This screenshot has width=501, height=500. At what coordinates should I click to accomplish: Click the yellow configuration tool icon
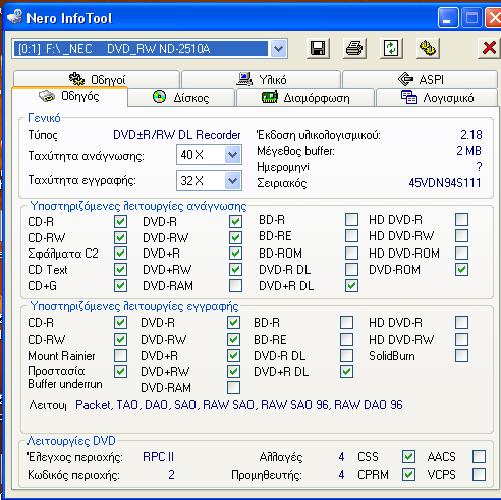428,48
